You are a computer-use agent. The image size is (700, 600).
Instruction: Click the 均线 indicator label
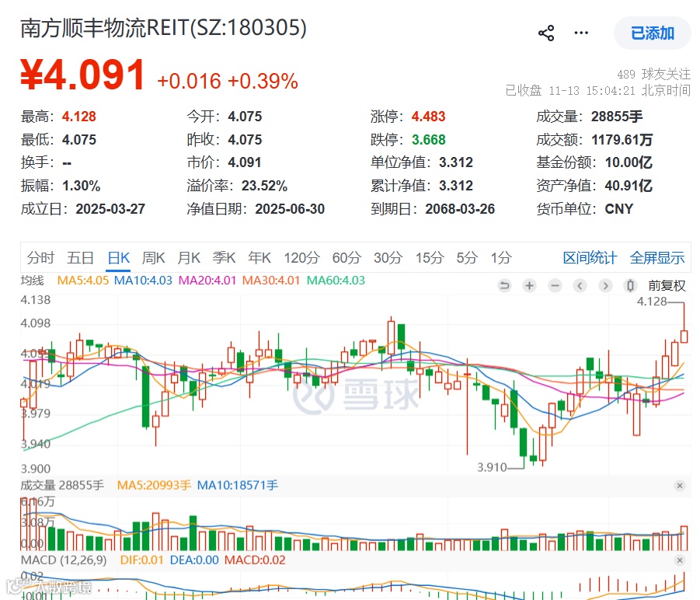32,281
